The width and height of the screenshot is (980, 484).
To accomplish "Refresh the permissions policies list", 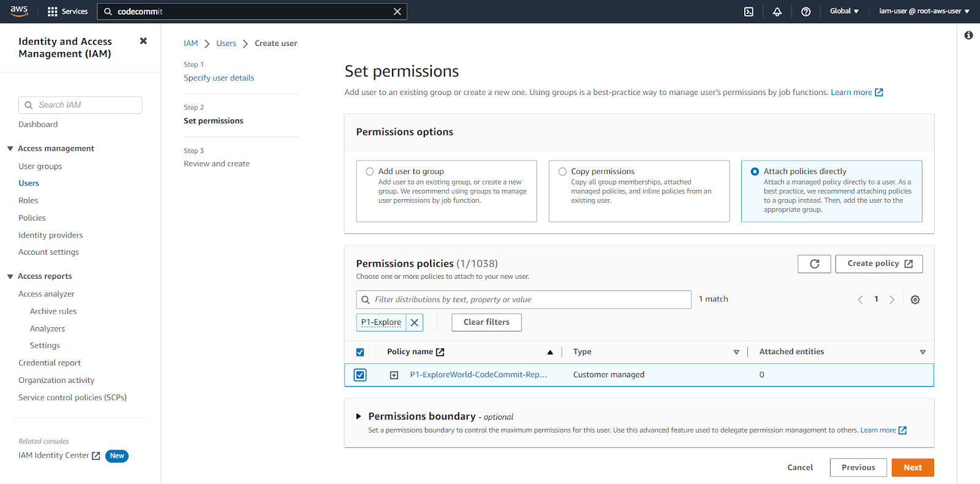I will coord(814,264).
